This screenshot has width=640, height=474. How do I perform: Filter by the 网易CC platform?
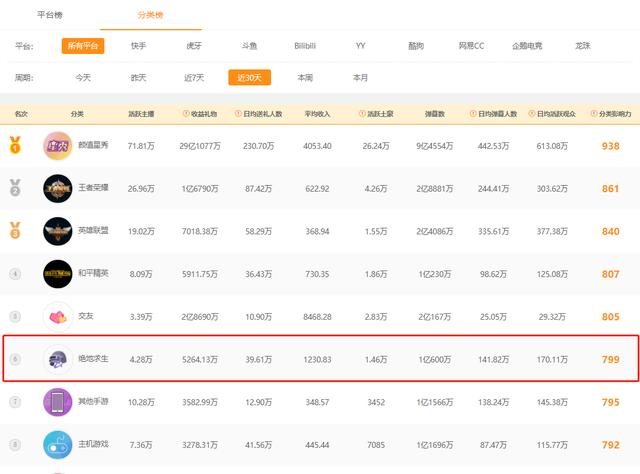471,46
